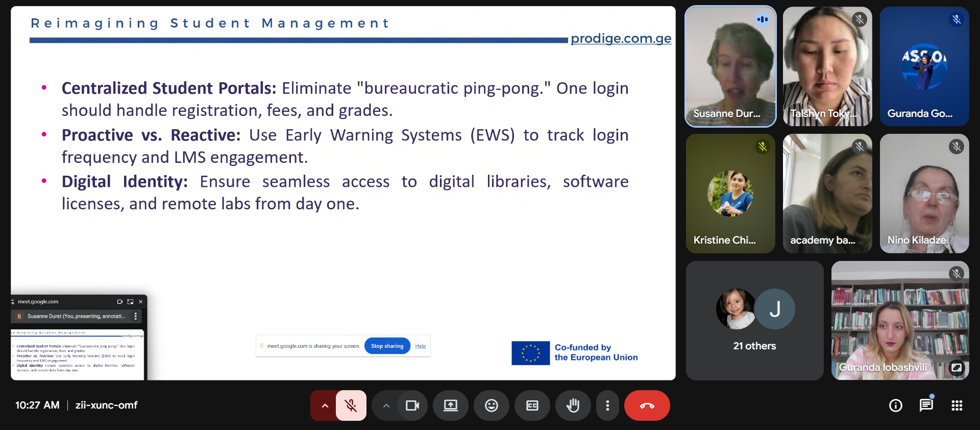Image resolution: width=980 pixels, height=430 pixels.
Task: Open the prodige.com.ge link
Action: (621, 38)
